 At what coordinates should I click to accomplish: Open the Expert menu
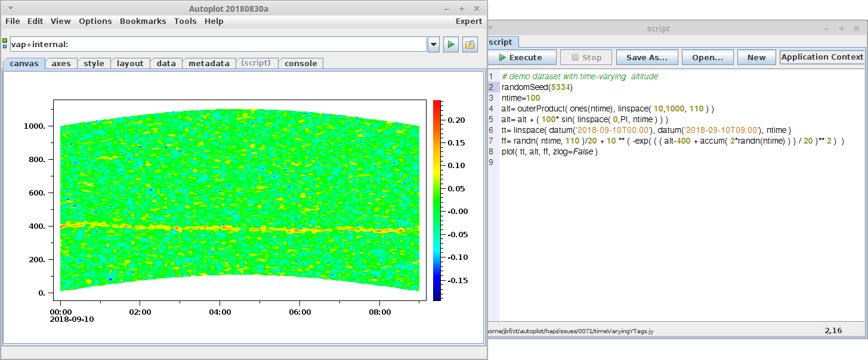pyautogui.click(x=468, y=21)
